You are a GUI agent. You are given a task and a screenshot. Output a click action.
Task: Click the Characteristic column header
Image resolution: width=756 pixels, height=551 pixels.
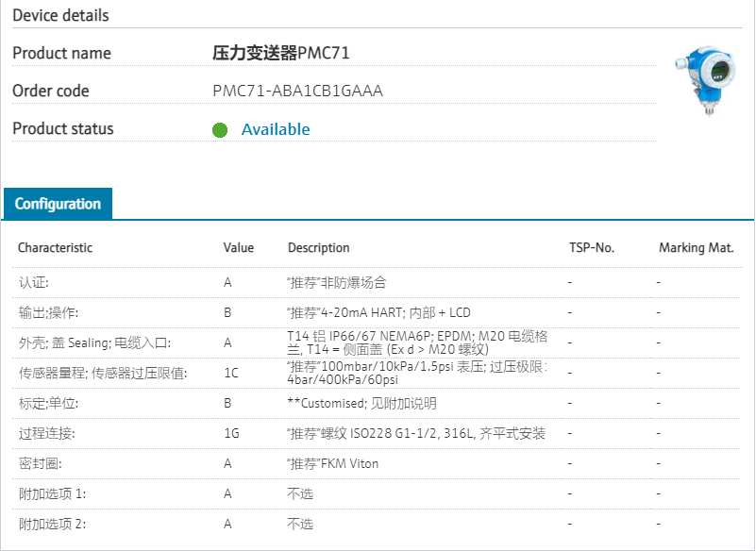(56, 248)
